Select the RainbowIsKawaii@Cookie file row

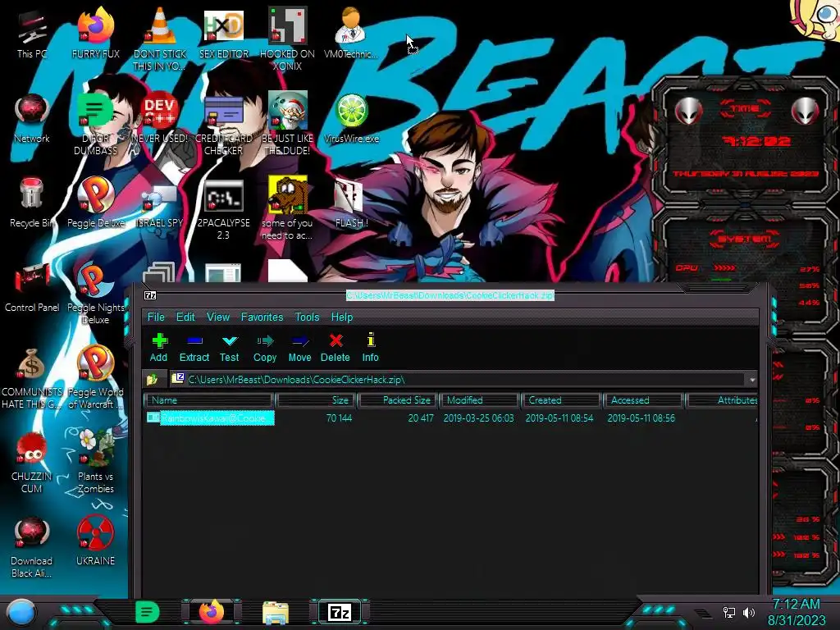[x=450, y=418]
